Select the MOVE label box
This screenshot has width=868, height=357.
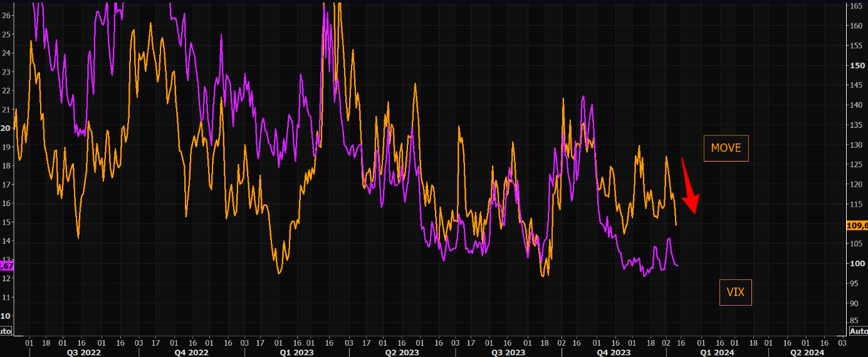(726, 148)
